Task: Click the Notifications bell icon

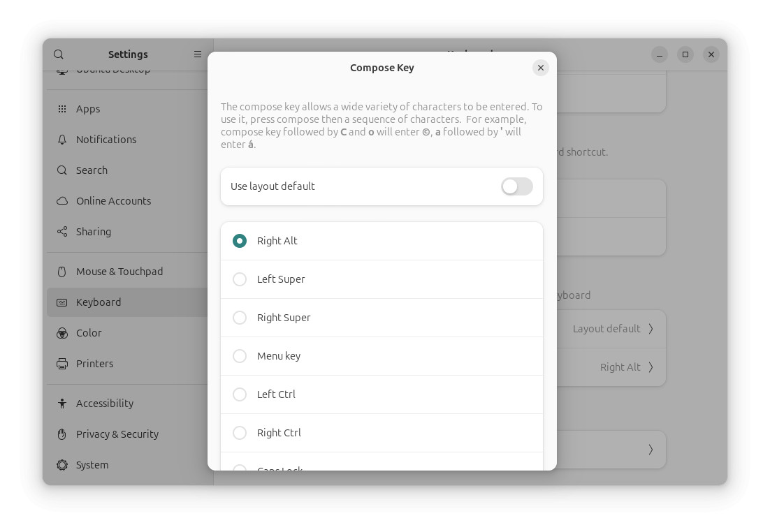Action: coord(62,140)
